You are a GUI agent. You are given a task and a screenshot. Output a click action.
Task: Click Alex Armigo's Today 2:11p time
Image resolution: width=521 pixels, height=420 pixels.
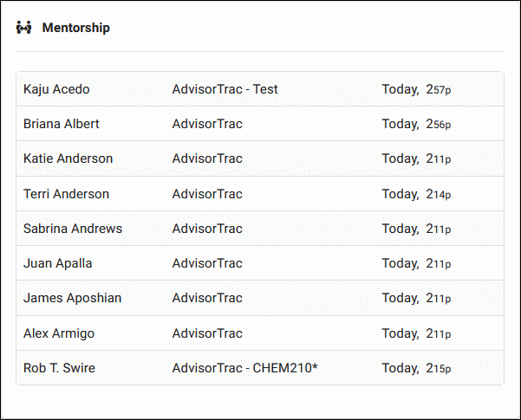(416, 333)
